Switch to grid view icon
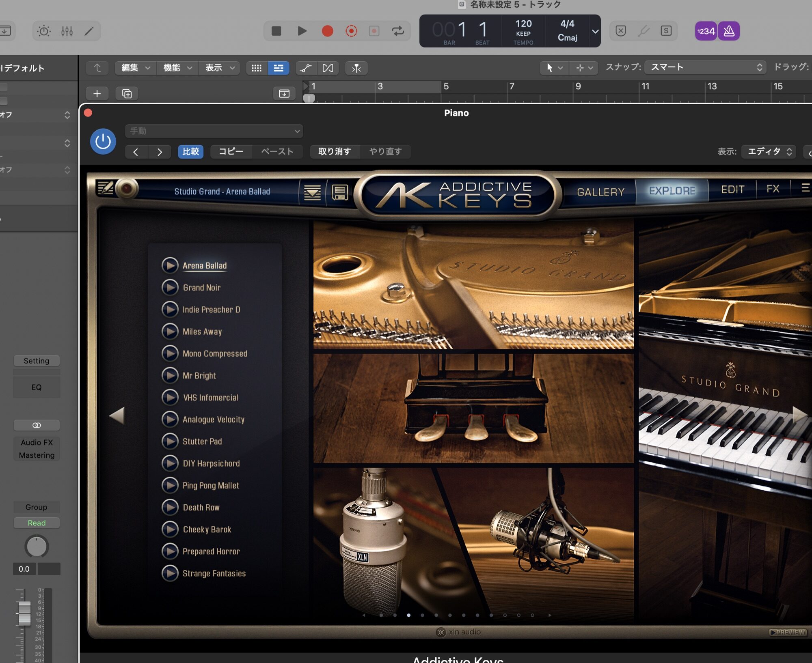 click(x=257, y=68)
